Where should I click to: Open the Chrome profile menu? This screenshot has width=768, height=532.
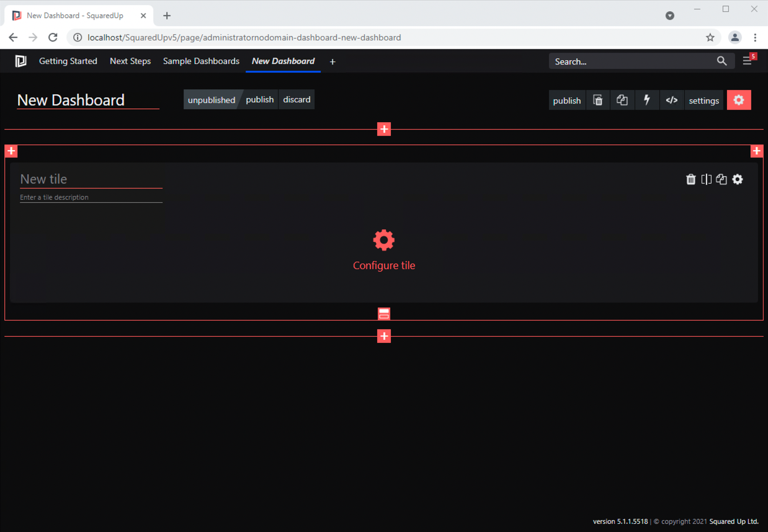[735, 37]
